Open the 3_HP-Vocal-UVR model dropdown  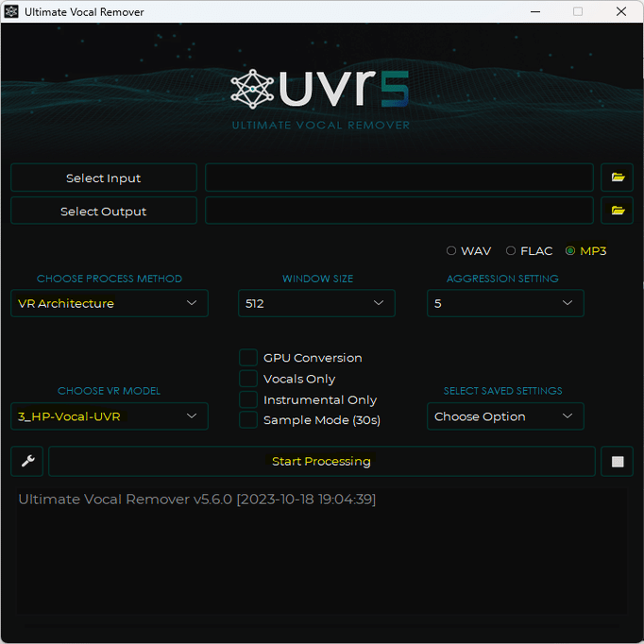click(110, 416)
